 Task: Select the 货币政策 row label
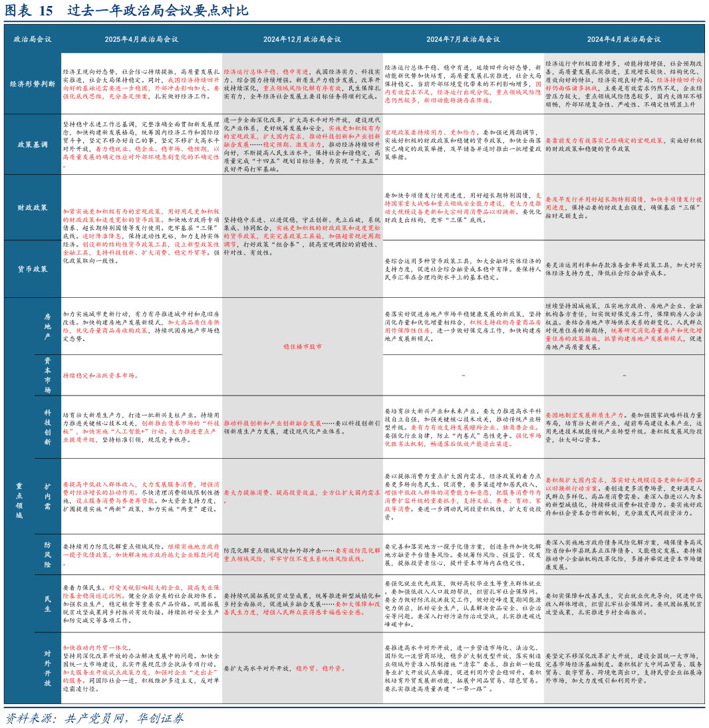[33, 269]
